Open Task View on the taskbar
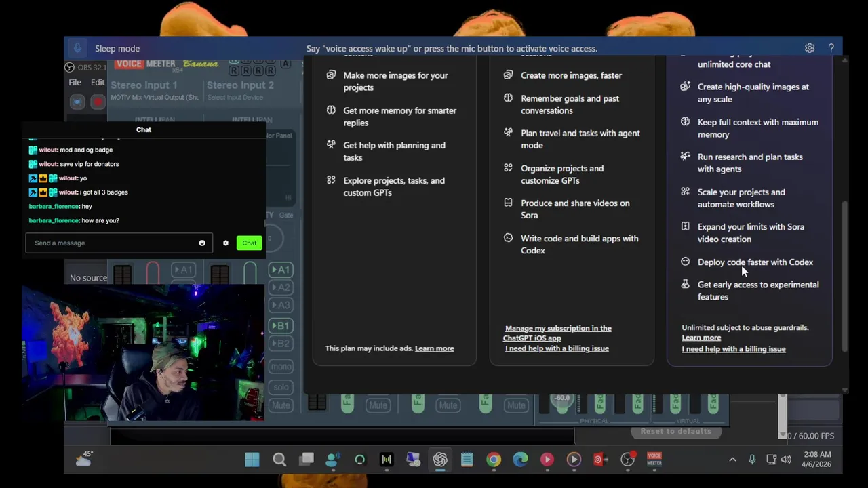This screenshot has height=488, width=868. click(307, 460)
